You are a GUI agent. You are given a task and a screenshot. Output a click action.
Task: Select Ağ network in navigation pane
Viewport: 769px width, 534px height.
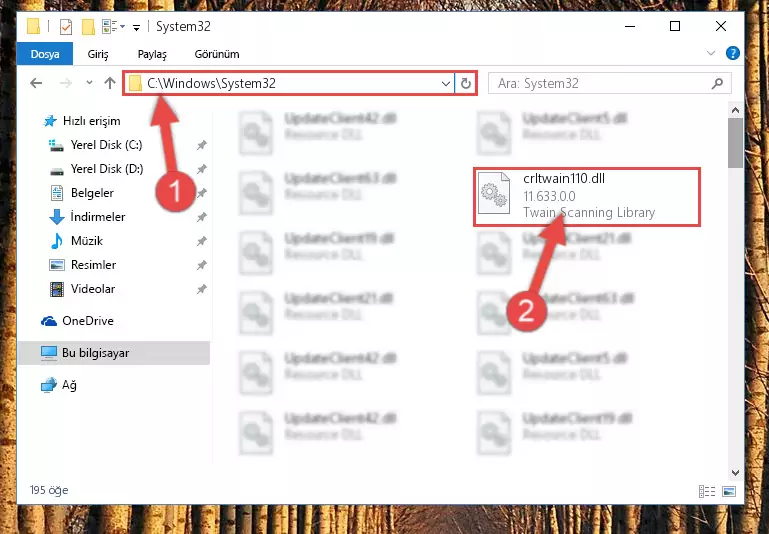click(69, 385)
